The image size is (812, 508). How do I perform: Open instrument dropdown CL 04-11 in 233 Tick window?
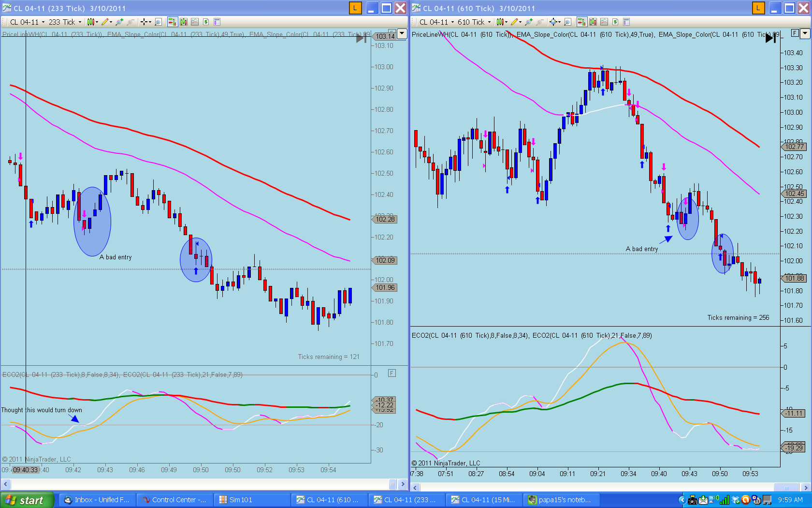point(27,22)
